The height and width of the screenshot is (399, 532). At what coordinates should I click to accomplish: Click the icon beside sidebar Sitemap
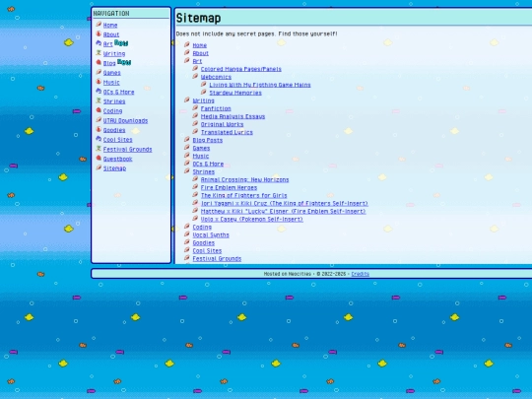tap(99, 167)
